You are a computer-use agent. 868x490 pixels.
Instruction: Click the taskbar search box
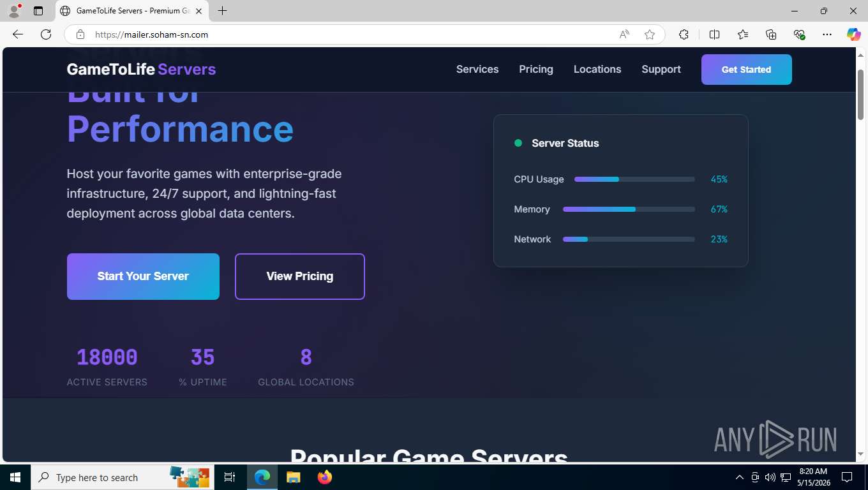[121, 477]
